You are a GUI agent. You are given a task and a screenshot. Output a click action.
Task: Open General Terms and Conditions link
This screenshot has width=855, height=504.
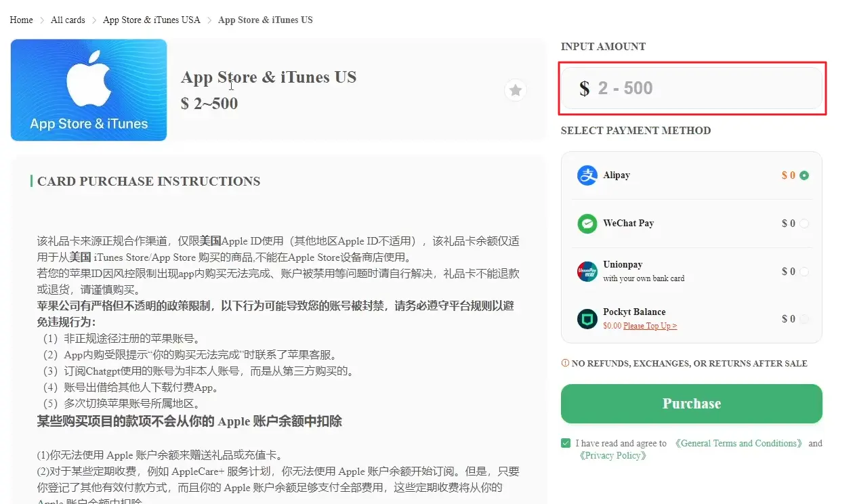point(738,443)
